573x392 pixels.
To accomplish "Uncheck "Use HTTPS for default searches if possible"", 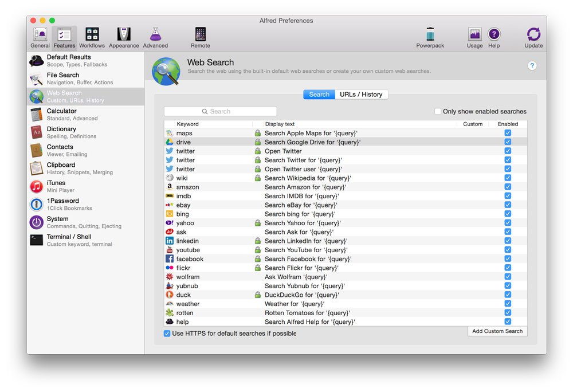I will [x=167, y=333].
